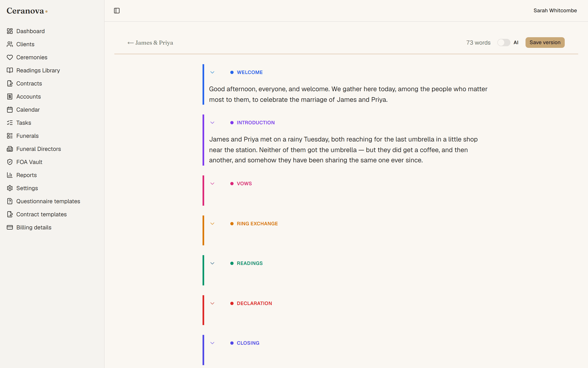Collapse the Introduction section chevron
Viewport: 588px width, 368px height.
coord(212,123)
